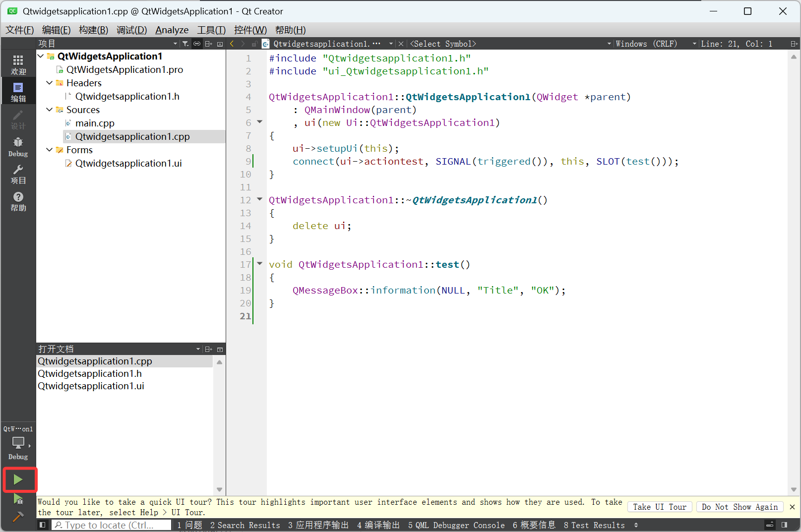The height and width of the screenshot is (532, 801).
Task: Close the Open Documents (打开文档) panel
Action: 220,349
